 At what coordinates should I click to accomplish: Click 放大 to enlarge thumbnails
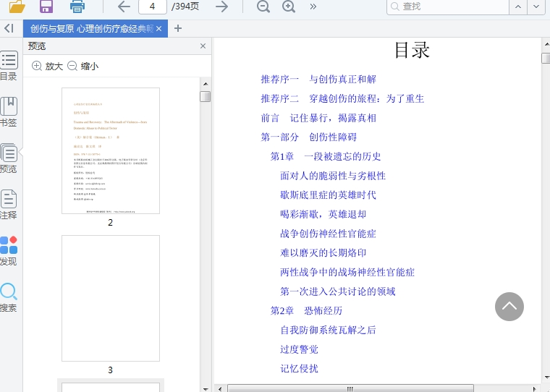pyautogui.click(x=48, y=66)
